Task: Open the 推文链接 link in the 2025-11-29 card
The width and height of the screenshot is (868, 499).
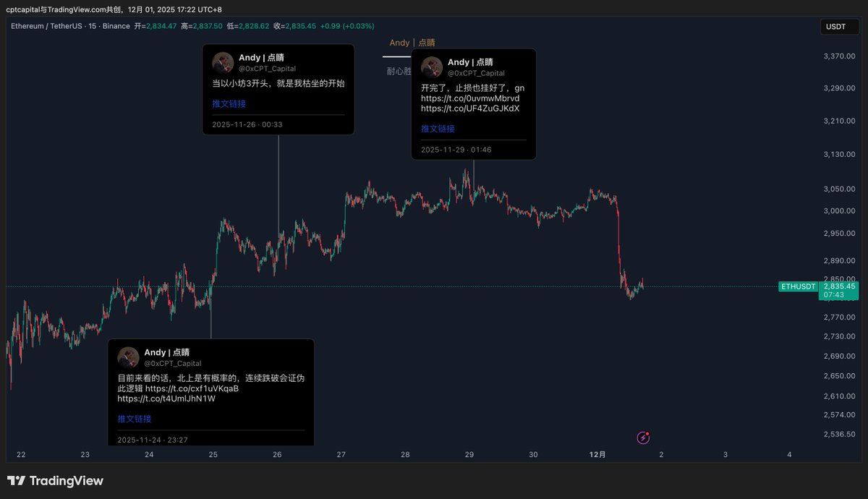Action: (438, 128)
